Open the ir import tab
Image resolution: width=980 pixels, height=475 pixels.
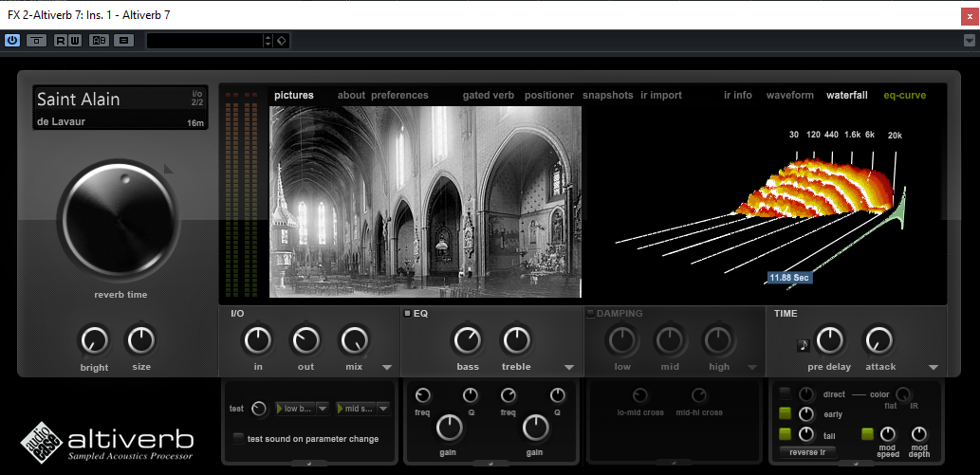point(661,96)
